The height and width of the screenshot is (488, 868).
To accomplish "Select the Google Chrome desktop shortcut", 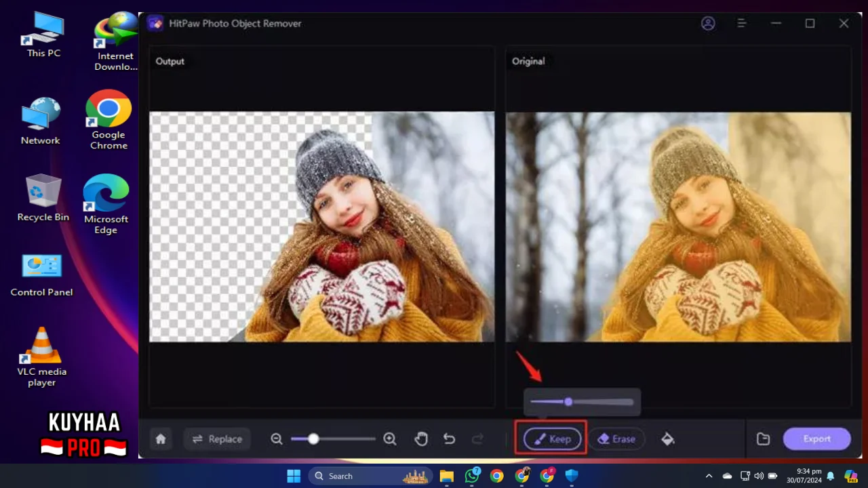I will click(108, 119).
